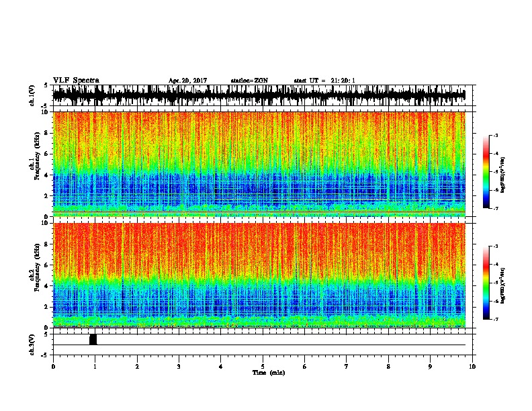The image size is (532, 411).
Task: Click the time axis tick label "6"
Action: pos(305,367)
